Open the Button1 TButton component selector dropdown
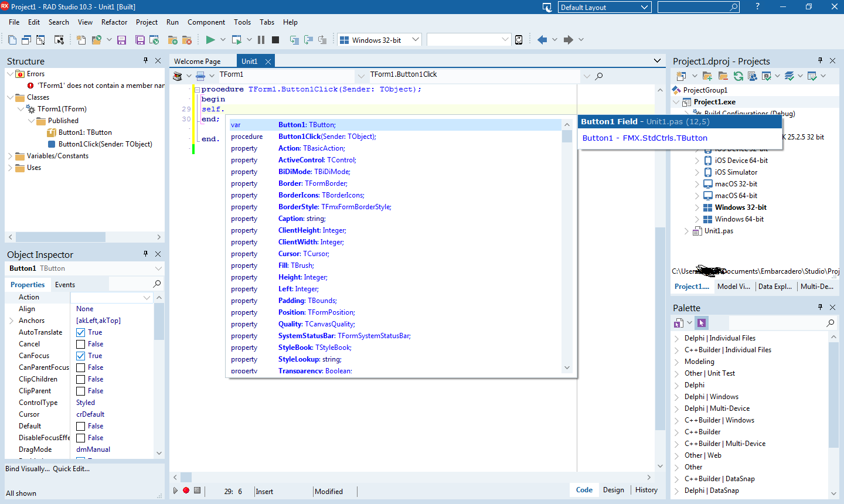This screenshot has height=504, width=844. pyautogui.click(x=158, y=268)
